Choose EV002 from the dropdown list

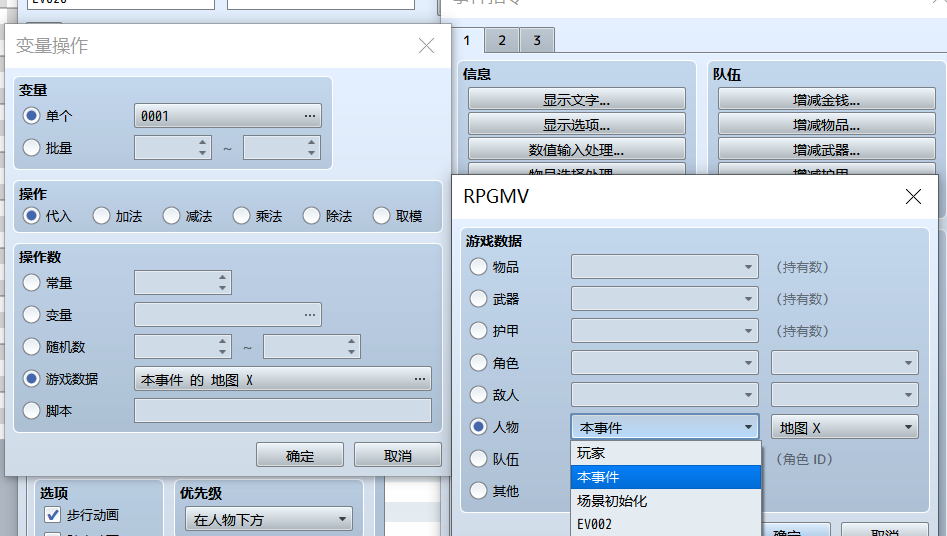666,524
